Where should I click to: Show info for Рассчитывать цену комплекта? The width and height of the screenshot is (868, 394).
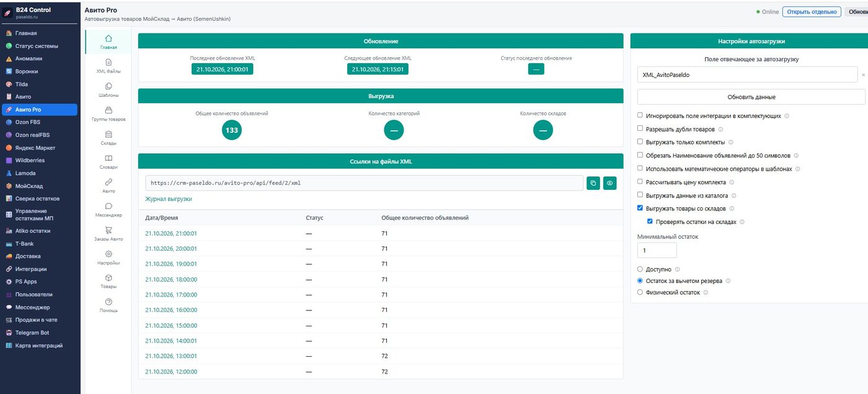click(732, 182)
